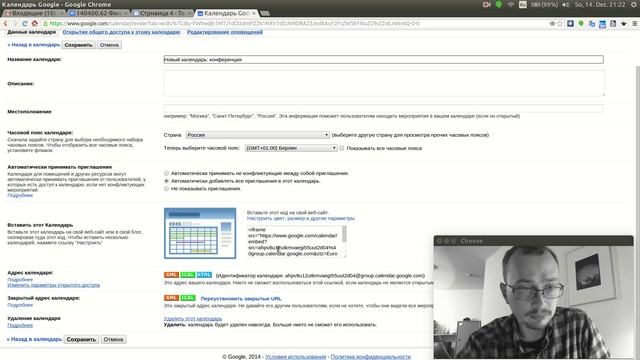Screen dimensions: 640x360
Task: Open the keyboard layout indicator
Action: (x=523, y=4)
